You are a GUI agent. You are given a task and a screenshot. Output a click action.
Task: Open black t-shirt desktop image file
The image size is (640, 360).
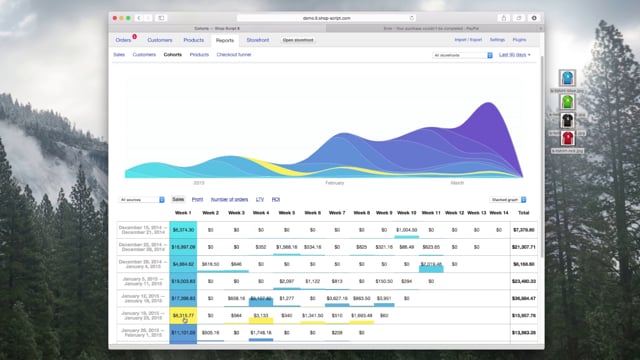[x=567, y=121]
